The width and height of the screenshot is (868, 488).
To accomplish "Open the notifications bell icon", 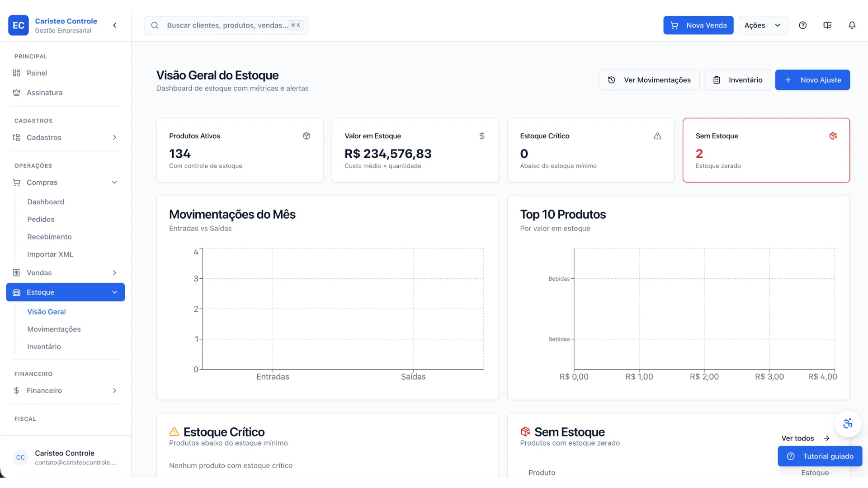I will point(852,25).
